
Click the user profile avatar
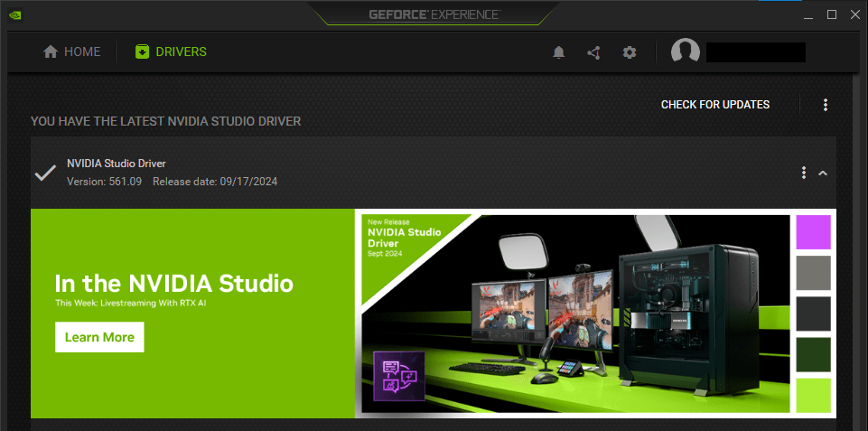coord(686,52)
